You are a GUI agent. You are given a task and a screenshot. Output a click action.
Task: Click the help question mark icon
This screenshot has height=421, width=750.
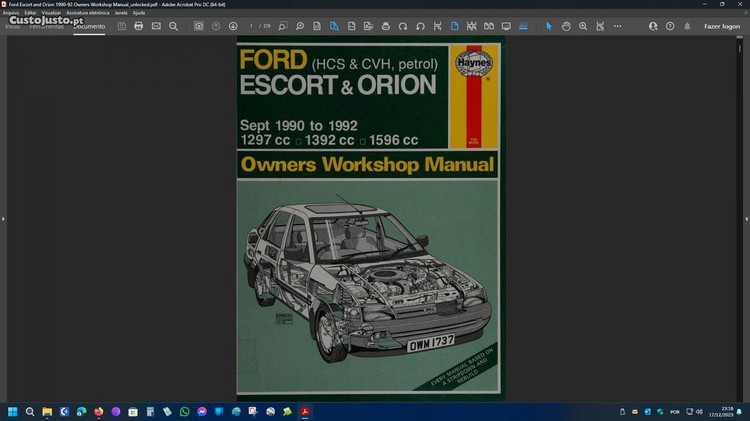(669, 26)
